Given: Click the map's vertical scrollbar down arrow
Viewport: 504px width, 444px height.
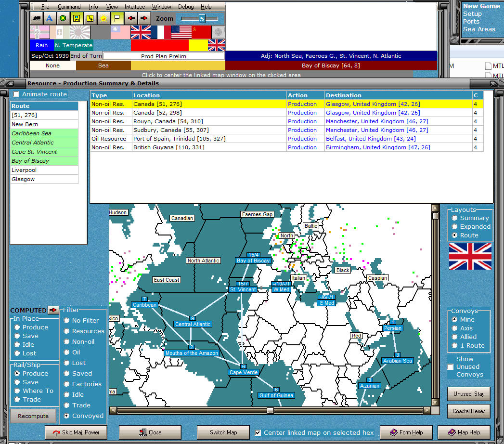Looking at the screenshot, I should pyautogui.click(x=435, y=402).
